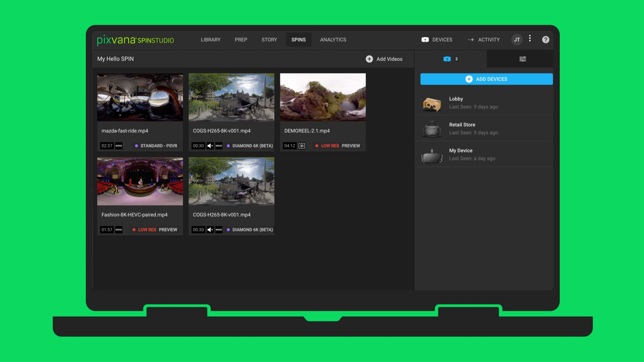Select the Retail Store device
The image size is (644, 362).
click(x=484, y=128)
